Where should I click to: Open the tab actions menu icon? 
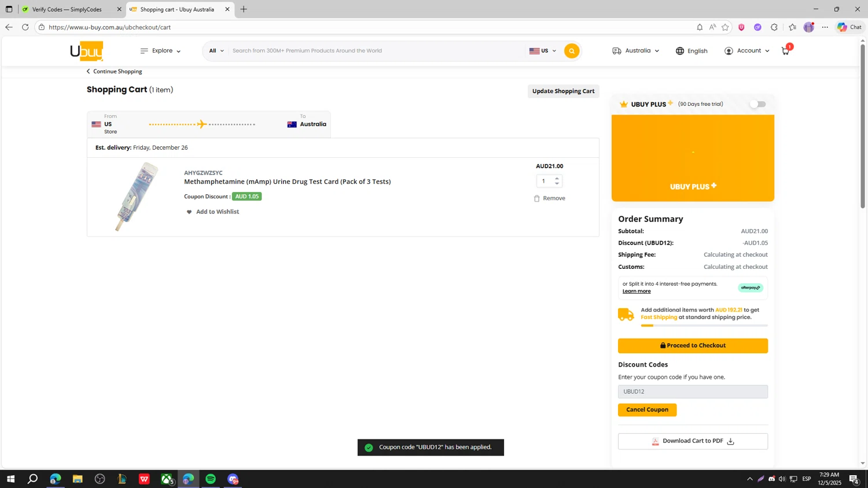coord(9,9)
